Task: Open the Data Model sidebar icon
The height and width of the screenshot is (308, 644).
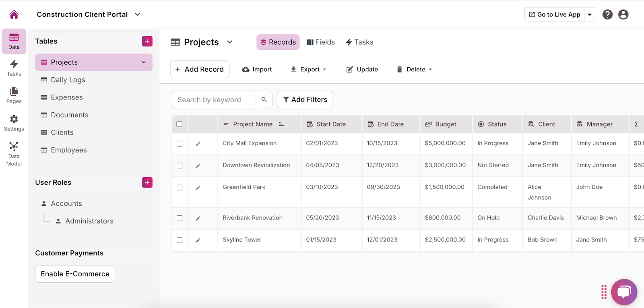Action: click(14, 154)
